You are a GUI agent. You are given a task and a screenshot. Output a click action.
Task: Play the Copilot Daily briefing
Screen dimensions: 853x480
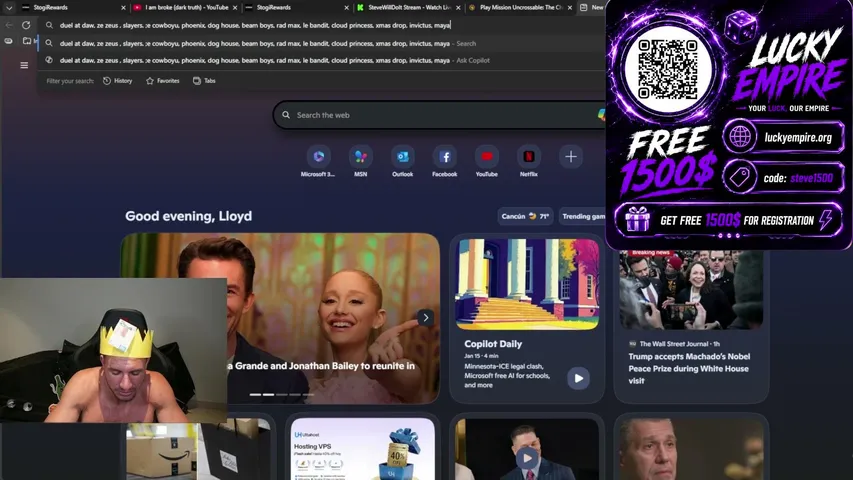[578, 378]
